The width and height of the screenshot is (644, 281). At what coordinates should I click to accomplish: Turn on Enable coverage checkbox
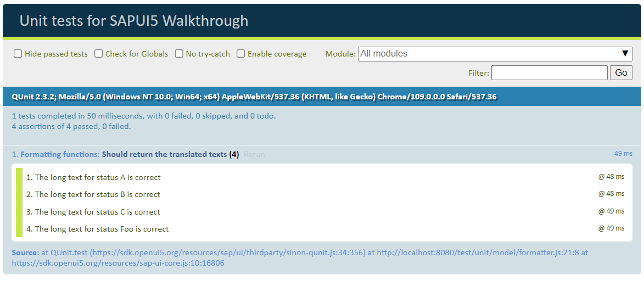click(x=240, y=54)
